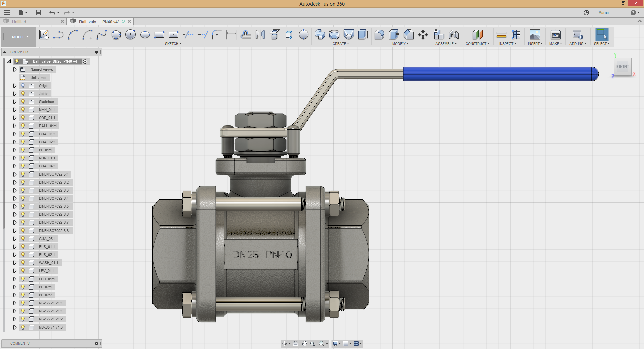This screenshot has height=349, width=644.
Task: Choose the 2-Point Rectangle tool
Action: click(159, 35)
